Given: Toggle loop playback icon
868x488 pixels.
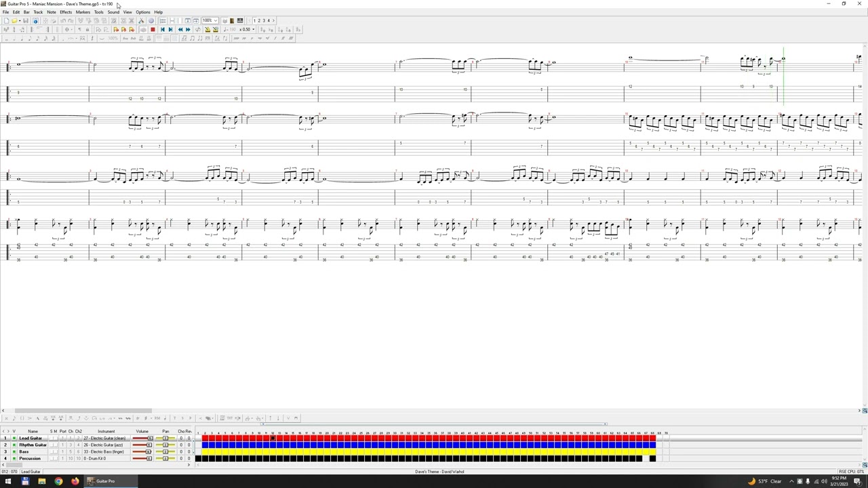Looking at the screenshot, I should click(x=197, y=29).
